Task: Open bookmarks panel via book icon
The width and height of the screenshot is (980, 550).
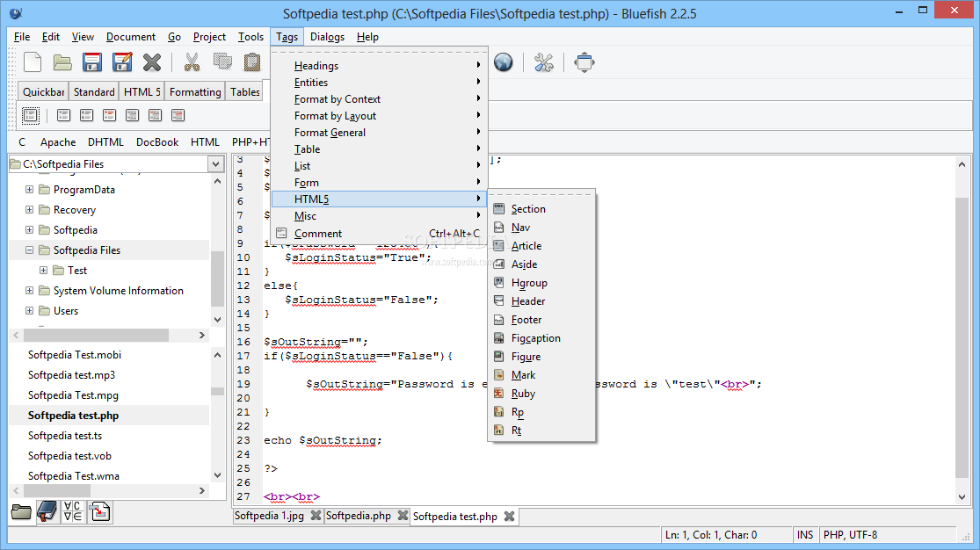Action: coord(47,512)
